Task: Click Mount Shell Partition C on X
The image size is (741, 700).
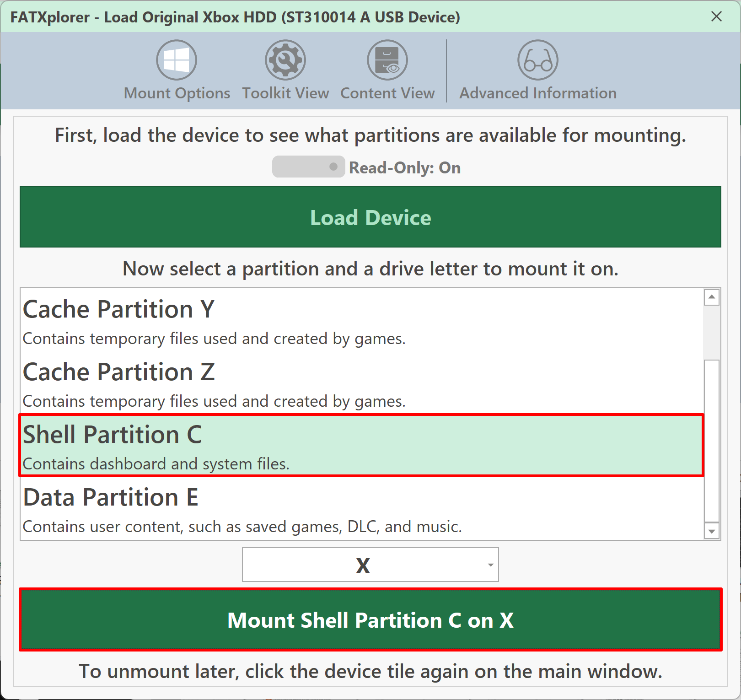Action: (370, 620)
